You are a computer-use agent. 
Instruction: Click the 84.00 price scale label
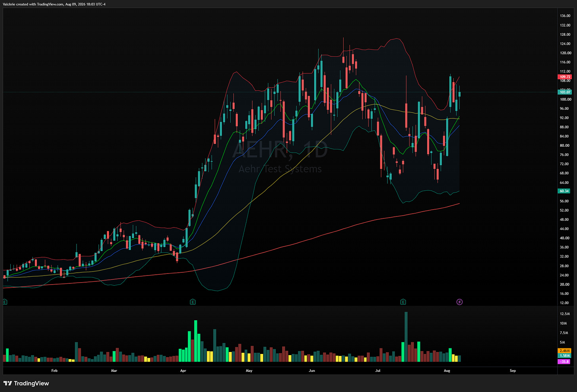(x=564, y=136)
